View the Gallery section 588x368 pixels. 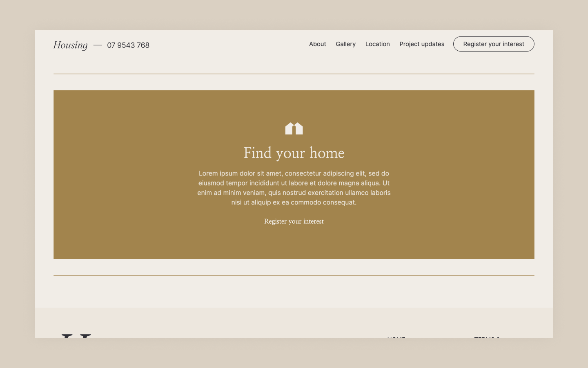345,44
